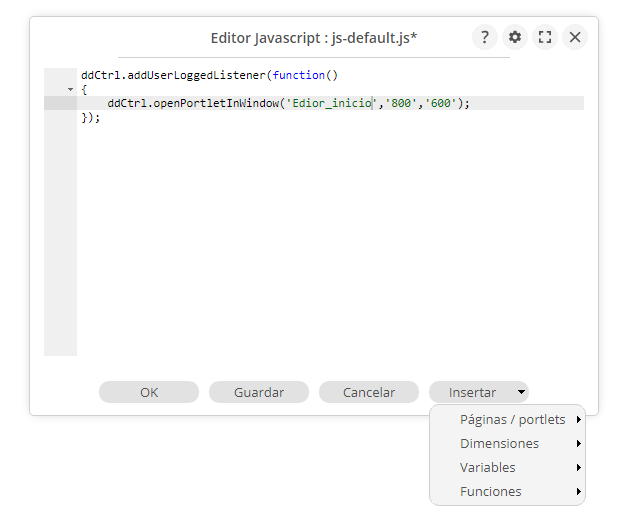Close the Javascript editor dialog
This screenshot has height=526, width=633.
[x=575, y=37]
